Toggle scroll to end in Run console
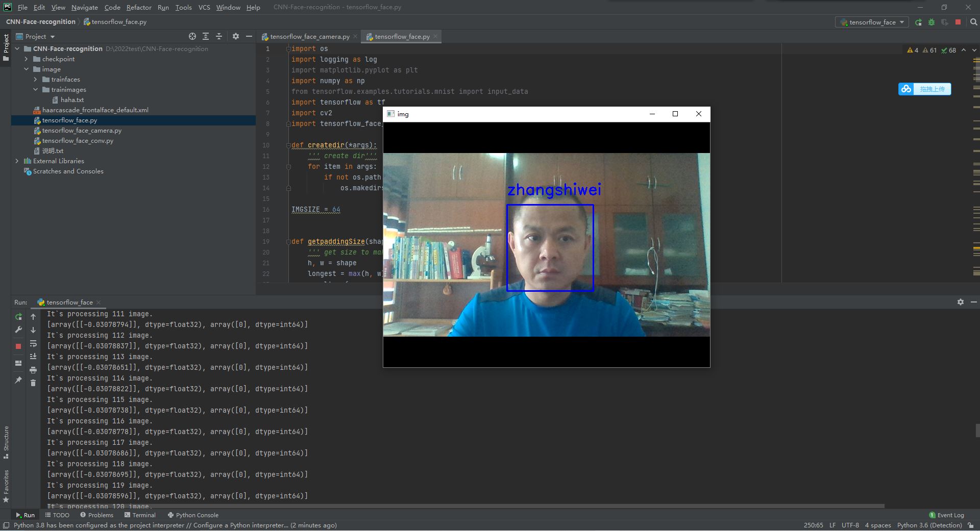The height and width of the screenshot is (531, 980). (x=33, y=357)
